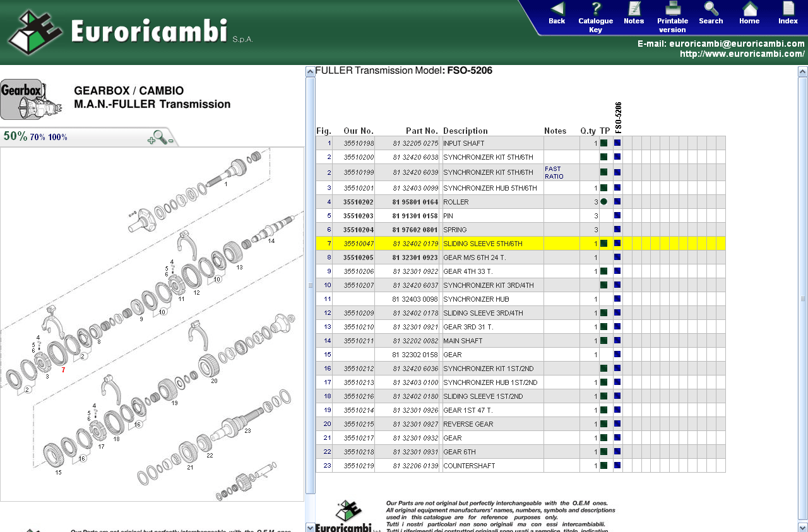Open the Notes page icon
Screen dimensions: 808x532
click(x=634, y=9)
